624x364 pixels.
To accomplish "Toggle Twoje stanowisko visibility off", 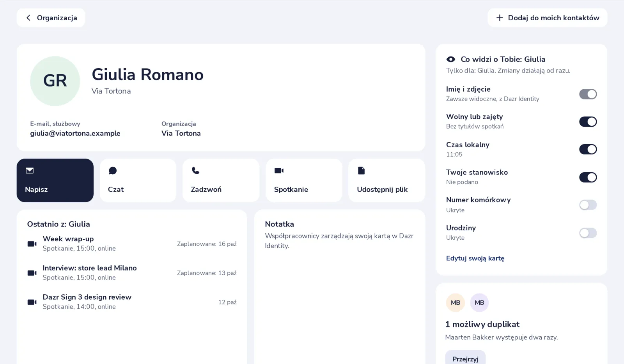I will [x=588, y=177].
